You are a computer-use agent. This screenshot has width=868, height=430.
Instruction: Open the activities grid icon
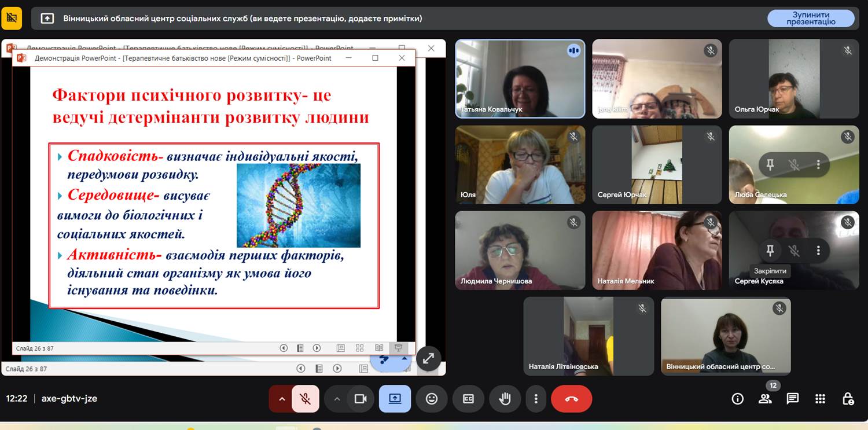coord(820,399)
